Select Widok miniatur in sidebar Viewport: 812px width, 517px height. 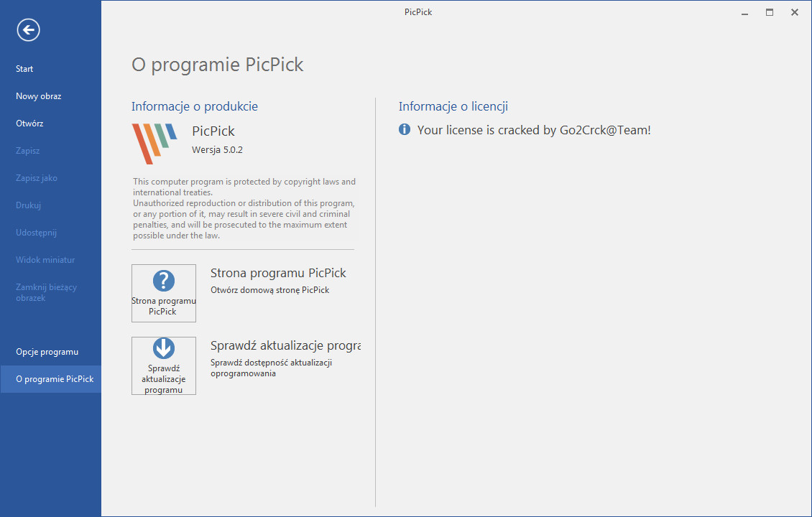(x=51, y=260)
